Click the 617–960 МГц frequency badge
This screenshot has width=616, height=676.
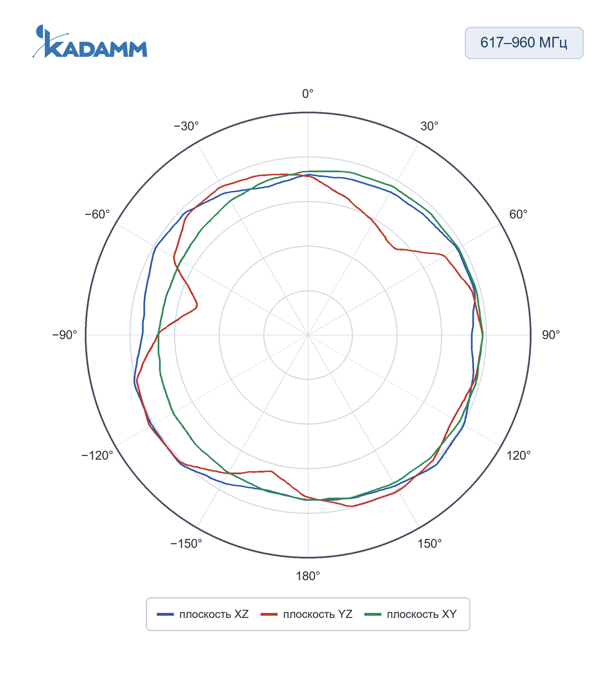coord(524,43)
